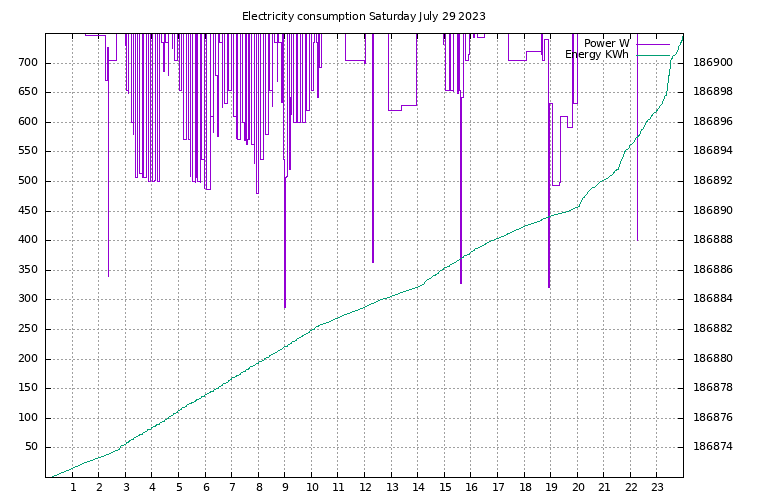Click right axis label 186898
Image resolution: width=768 pixels, height=500 pixels.
pyautogui.click(x=713, y=92)
